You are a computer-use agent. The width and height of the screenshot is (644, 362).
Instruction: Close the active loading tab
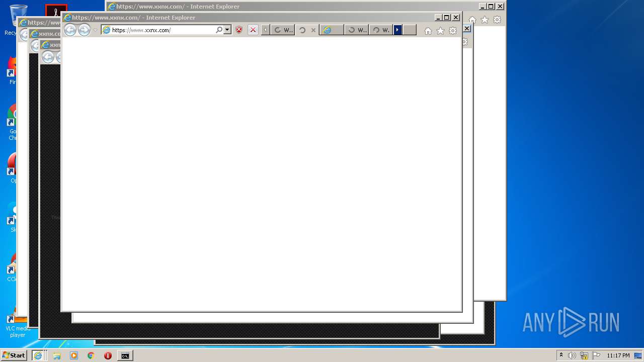point(313,30)
